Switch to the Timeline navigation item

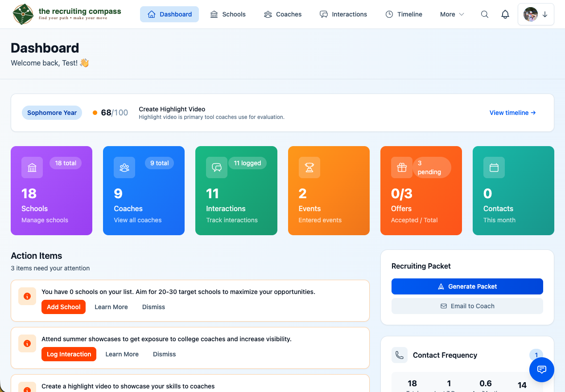(404, 14)
